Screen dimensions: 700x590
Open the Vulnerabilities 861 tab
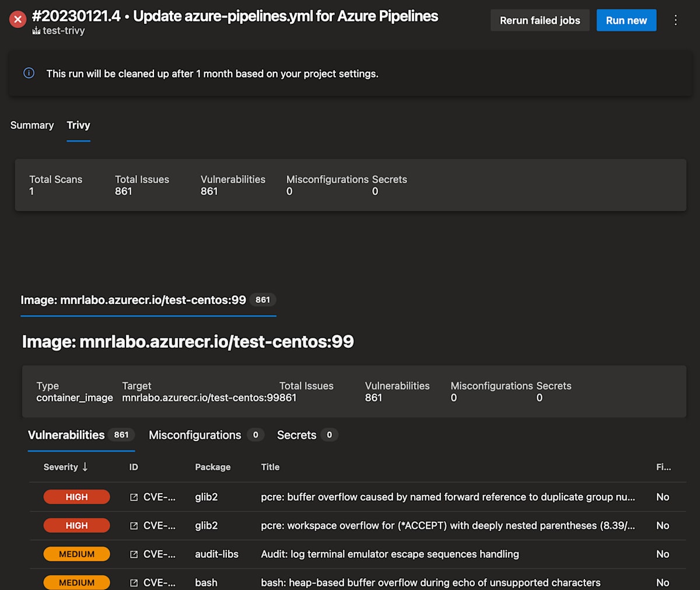81,435
